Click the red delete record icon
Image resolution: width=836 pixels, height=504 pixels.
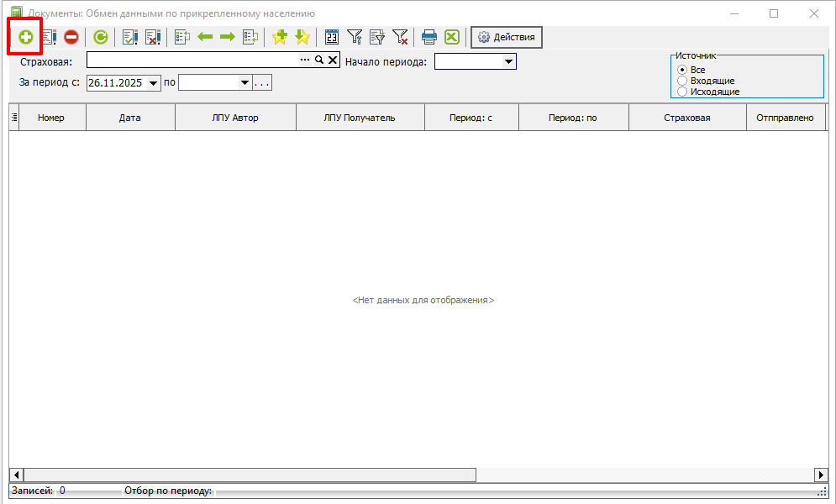click(x=71, y=37)
